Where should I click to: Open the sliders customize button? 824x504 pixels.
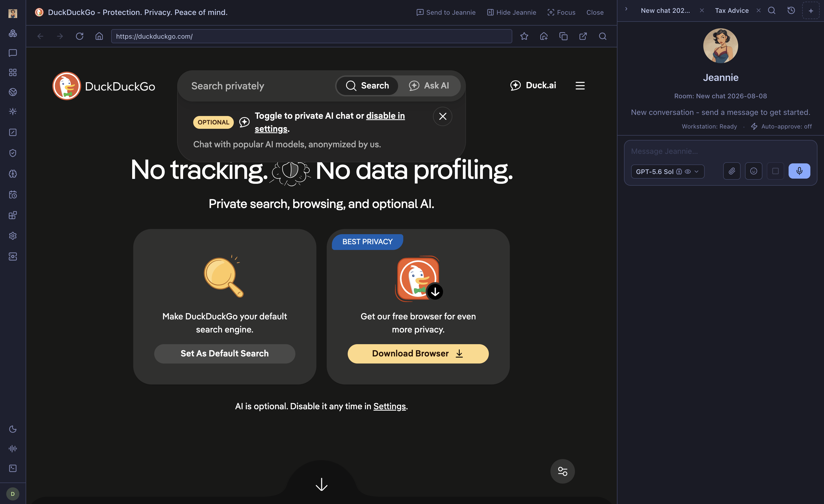[562, 471]
